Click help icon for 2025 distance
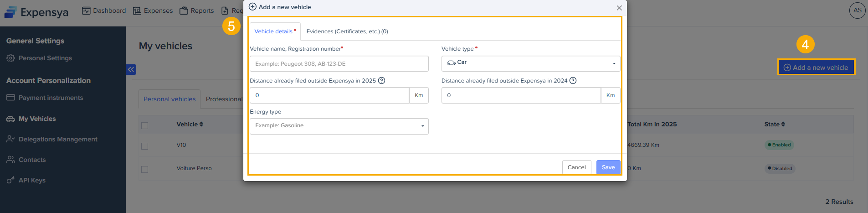This screenshot has width=868, height=213. [x=382, y=81]
